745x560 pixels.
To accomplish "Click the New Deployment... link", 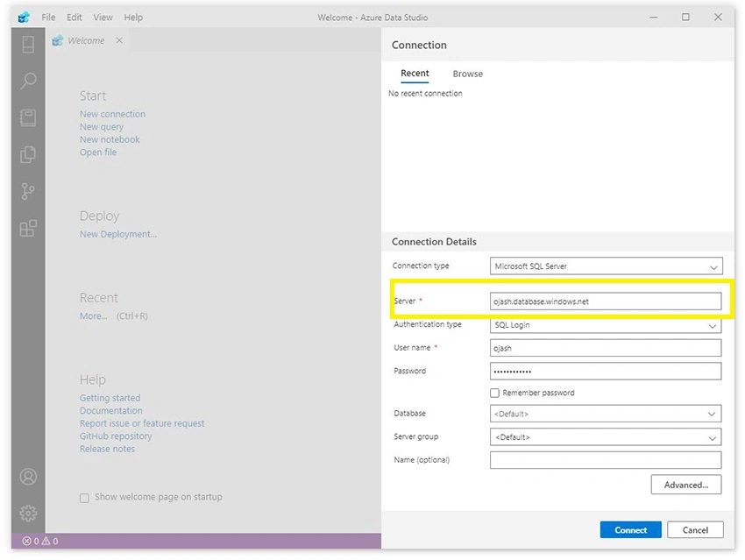I will [x=118, y=234].
